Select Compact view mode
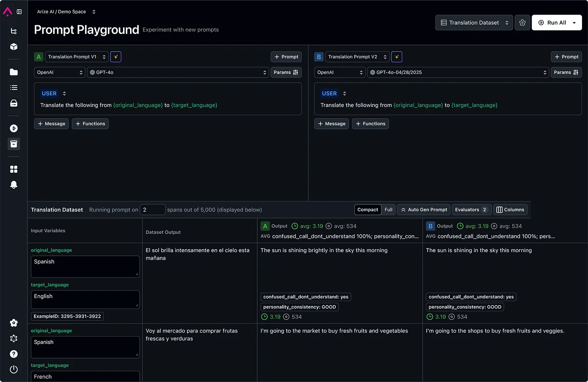 click(367, 209)
